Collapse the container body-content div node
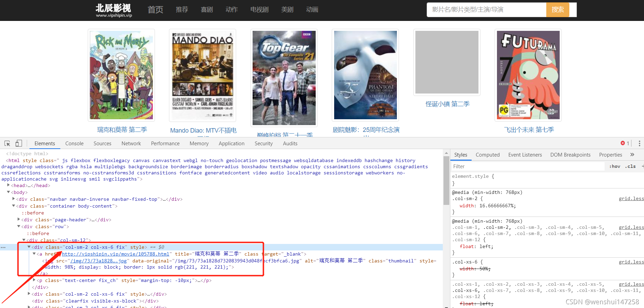The height and width of the screenshot is (308, 644). pyautogui.click(x=14, y=206)
